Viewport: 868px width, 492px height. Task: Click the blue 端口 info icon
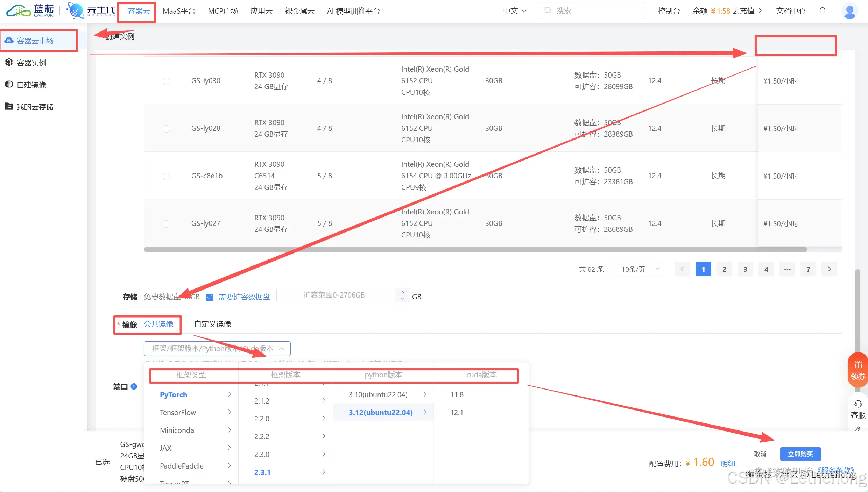(x=134, y=386)
